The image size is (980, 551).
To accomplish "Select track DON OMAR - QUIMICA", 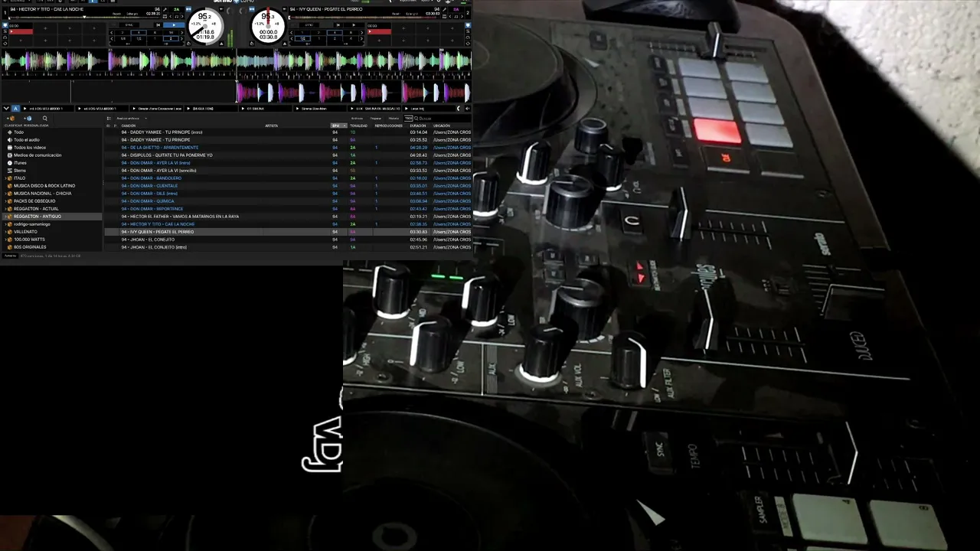I will pos(288,201).
